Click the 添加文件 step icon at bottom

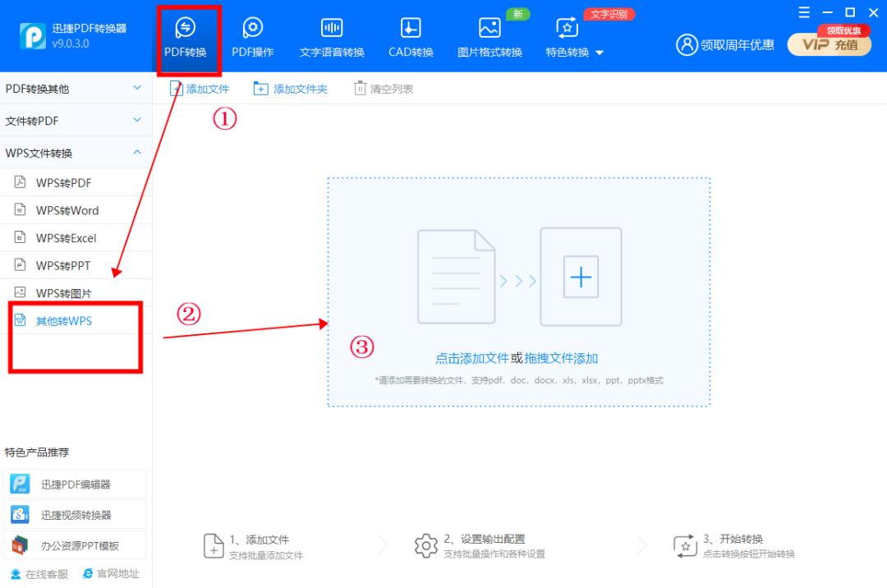pos(214,546)
